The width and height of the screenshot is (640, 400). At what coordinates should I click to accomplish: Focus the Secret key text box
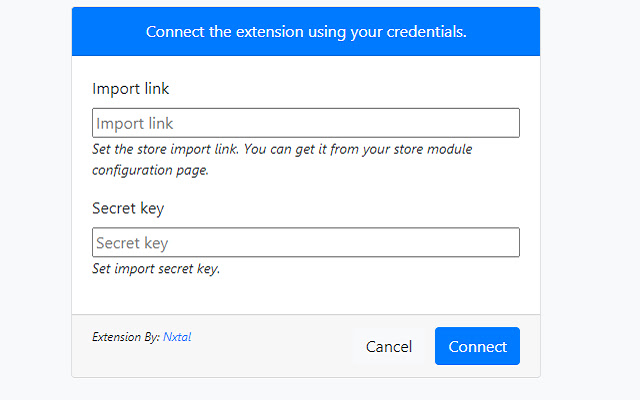(305, 243)
